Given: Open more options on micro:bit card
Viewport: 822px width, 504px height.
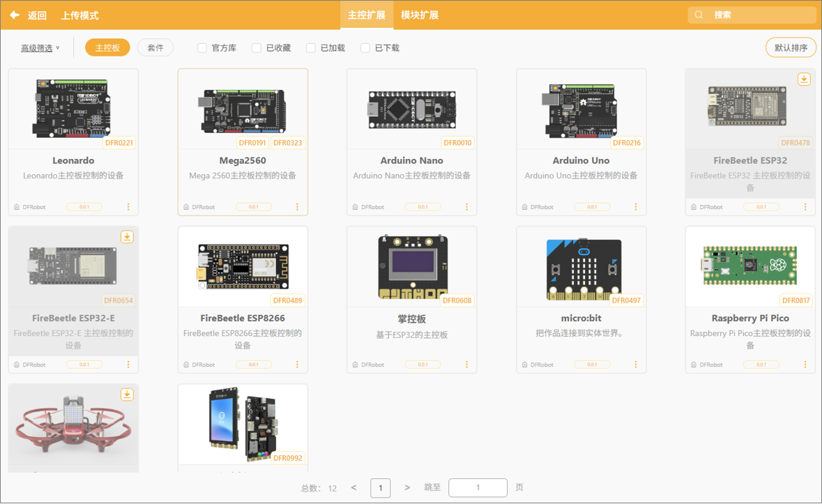Looking at the screenshot, I should 636,365.
